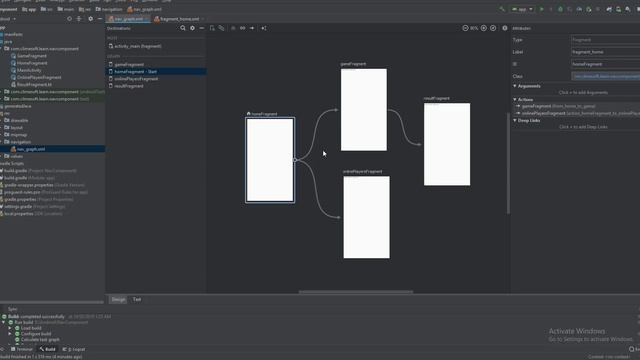Expand the Load build node
This screenshot has width=640, height=360.
point(10,328)
